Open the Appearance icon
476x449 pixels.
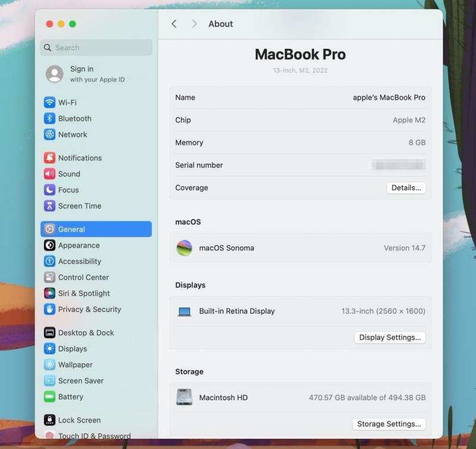tap(49, 245)
